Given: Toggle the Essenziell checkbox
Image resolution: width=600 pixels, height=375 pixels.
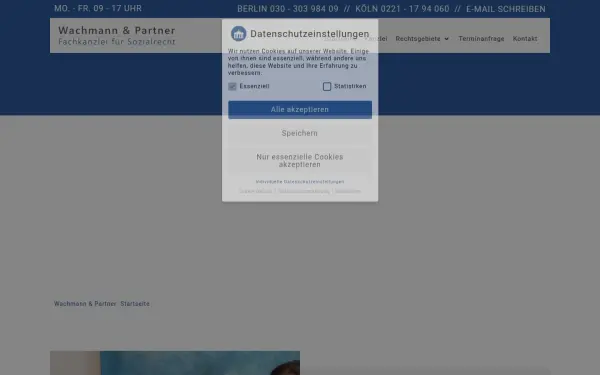Looking at the screenshot, I should point(232,86).
